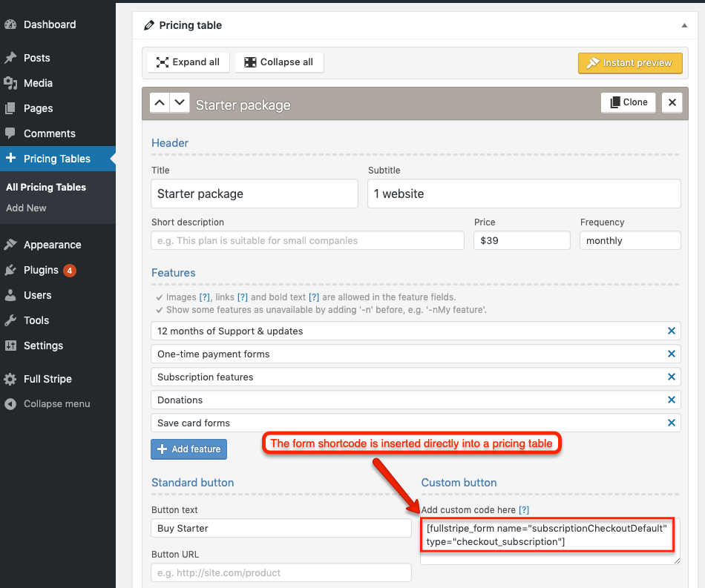This screenshot has height=588, width=705.
Task: Remove the Donations feature row
Action: (x=671, y=400)
